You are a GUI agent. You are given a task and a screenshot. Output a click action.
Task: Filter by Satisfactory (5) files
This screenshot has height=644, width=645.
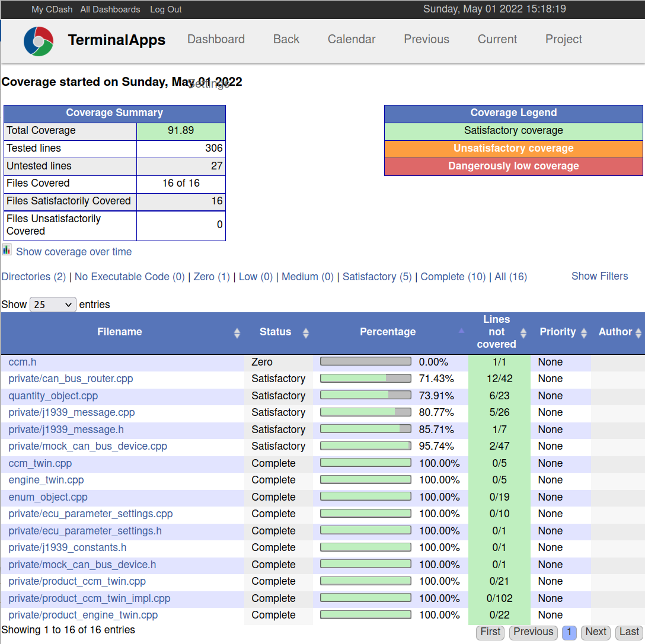[376, 277]
